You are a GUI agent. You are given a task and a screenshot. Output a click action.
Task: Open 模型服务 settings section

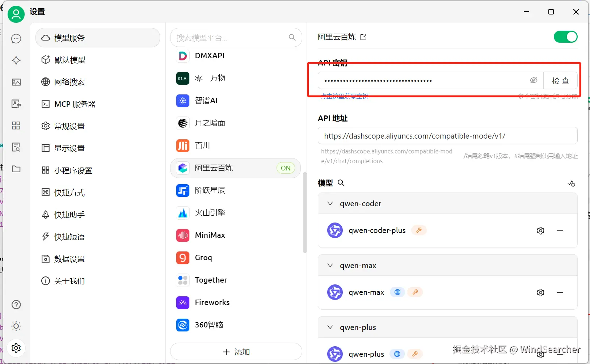pyautogui.click(x=98, y=38)
